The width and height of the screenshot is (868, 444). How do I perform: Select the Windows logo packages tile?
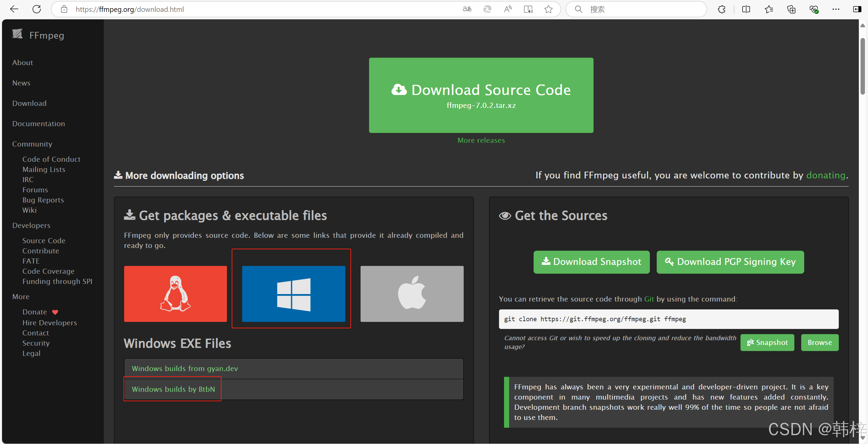pyautogui.click(x=294, y=294)
